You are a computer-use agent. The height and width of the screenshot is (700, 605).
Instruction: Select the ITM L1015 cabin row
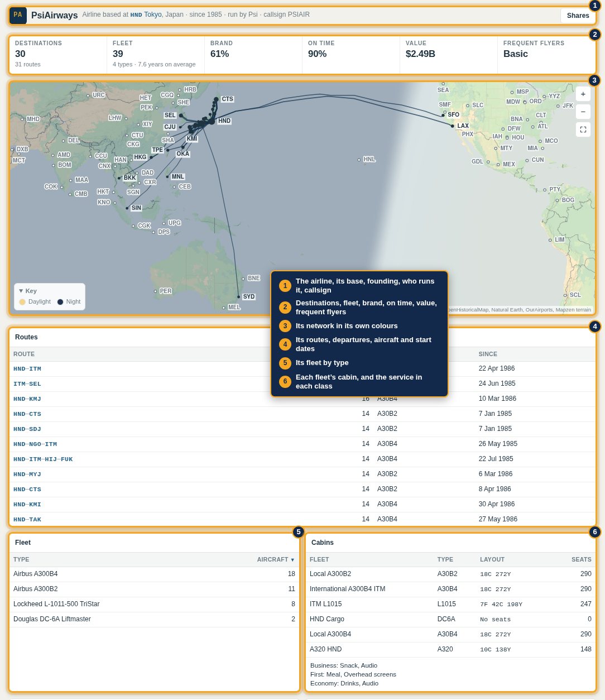point(450,605)
